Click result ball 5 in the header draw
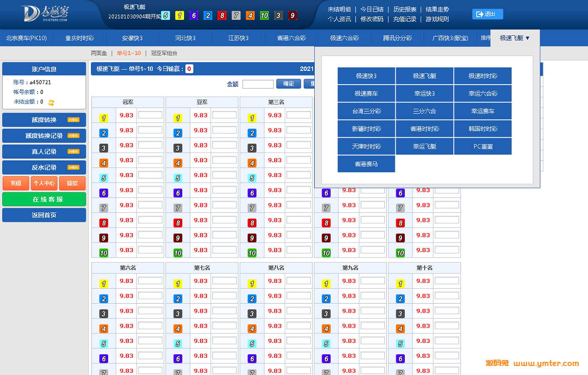This screenshot has width=588, height=375. (x=166, y=15)
